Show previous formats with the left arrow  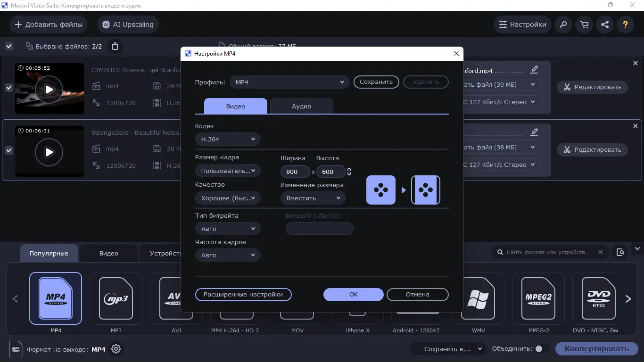coord(15,299)
